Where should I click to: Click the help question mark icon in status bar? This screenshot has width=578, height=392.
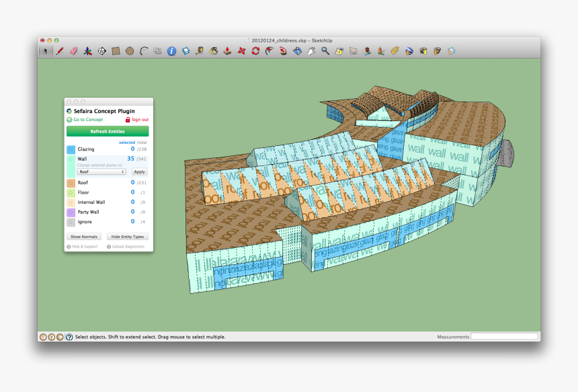point(69,337)
